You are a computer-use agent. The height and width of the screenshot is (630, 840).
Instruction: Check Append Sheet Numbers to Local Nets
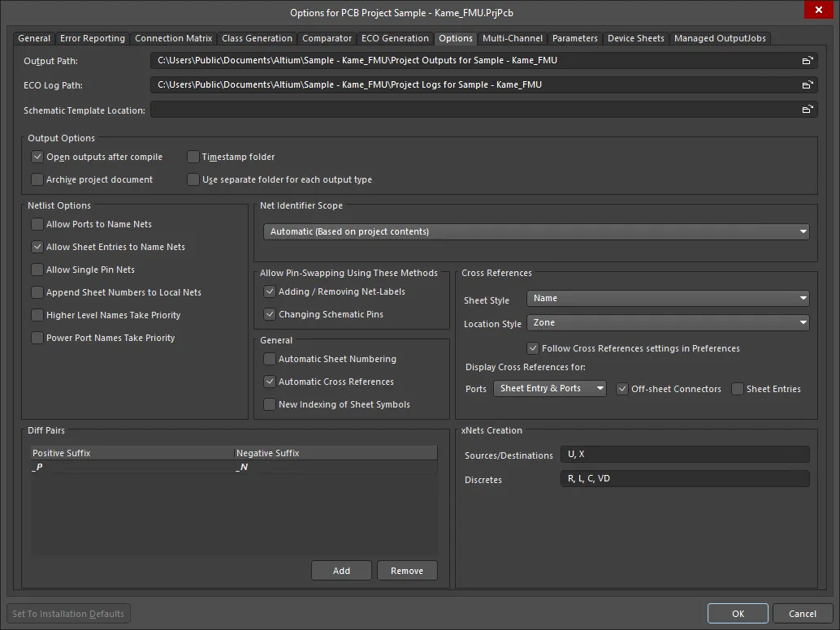37,292
